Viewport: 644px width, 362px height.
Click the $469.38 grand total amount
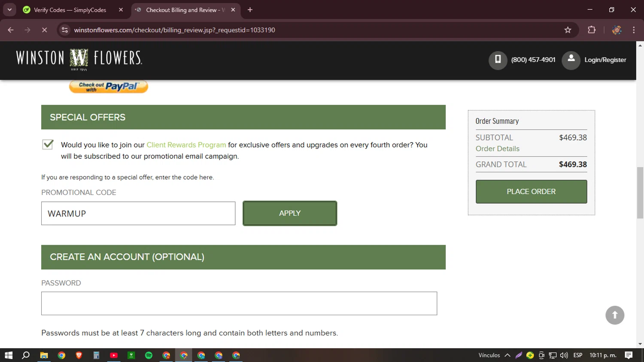573,164
